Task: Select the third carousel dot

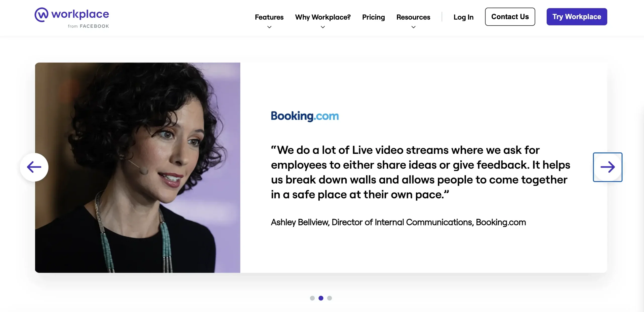Action: (330, 298)
